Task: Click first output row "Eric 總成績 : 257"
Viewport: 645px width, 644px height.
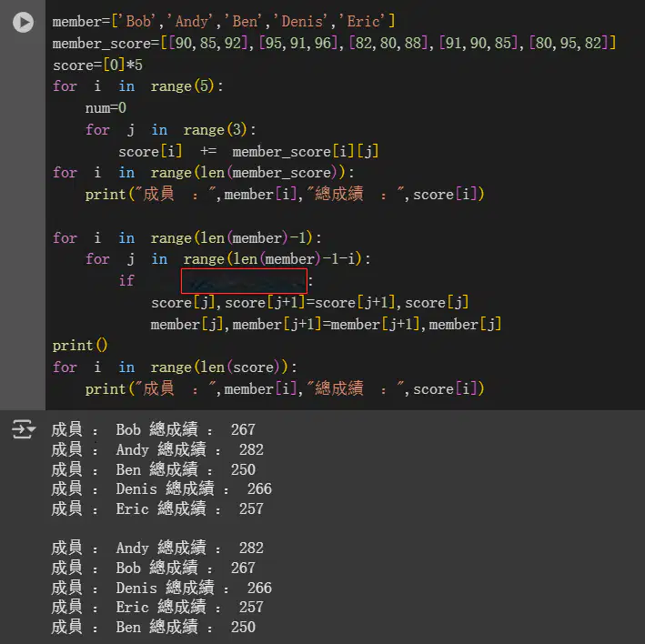Action: 157,509
